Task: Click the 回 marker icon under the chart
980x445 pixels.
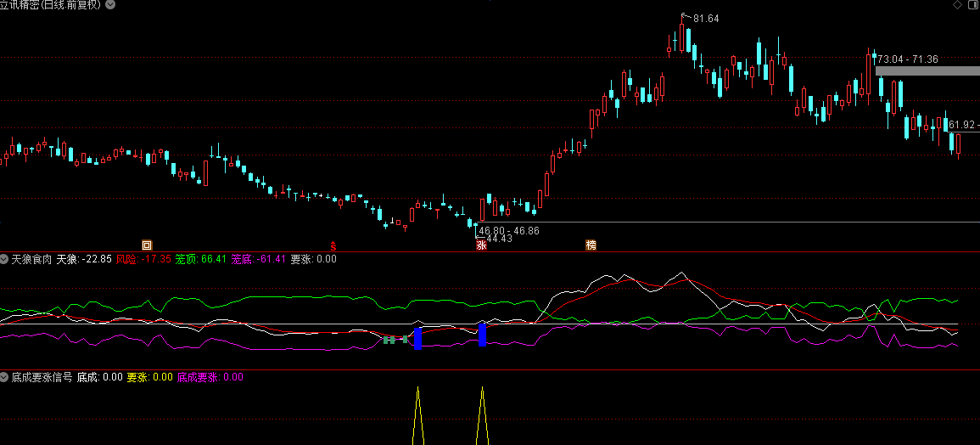Action: click(x=147, y=245)
